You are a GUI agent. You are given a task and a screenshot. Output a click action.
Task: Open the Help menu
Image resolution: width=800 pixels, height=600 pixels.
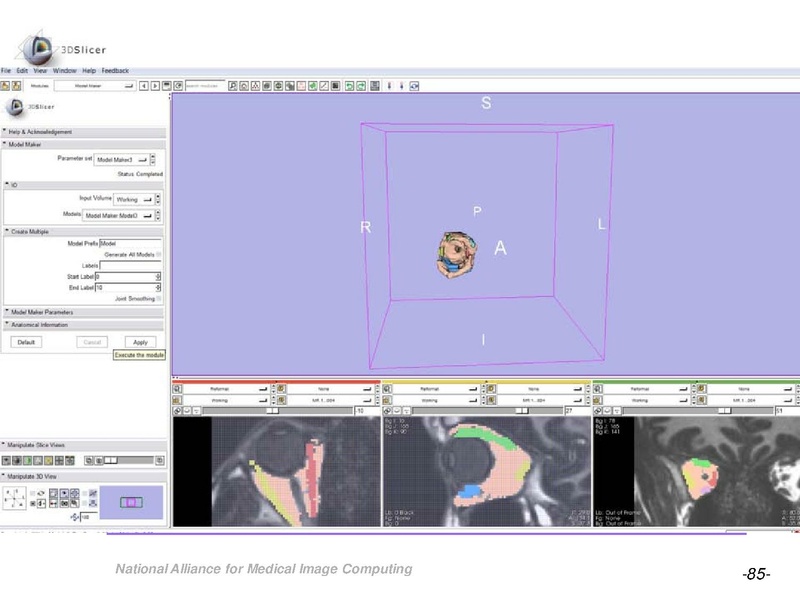pyautogui.click(x=89, y=70)
